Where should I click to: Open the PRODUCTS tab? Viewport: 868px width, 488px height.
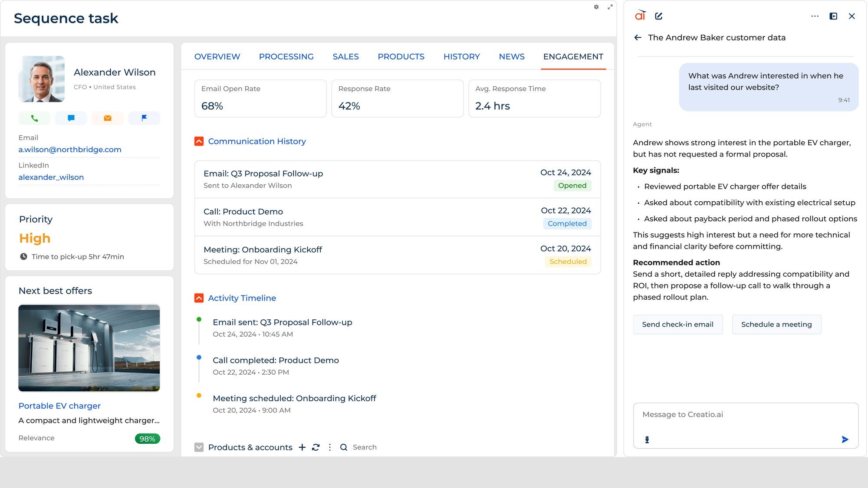click(x=401, y=56)
